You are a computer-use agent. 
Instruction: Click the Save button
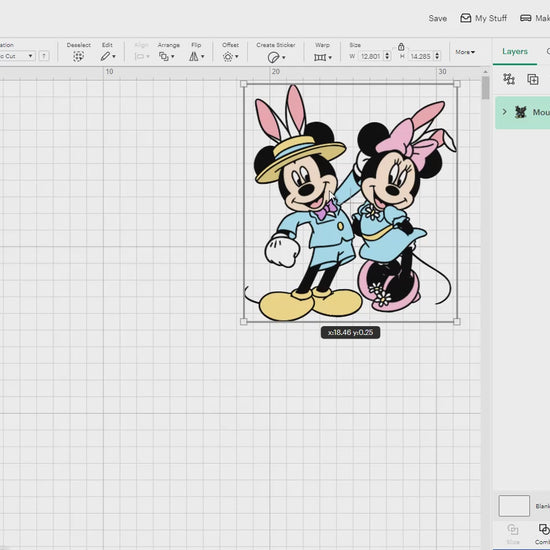coord(437,18)
